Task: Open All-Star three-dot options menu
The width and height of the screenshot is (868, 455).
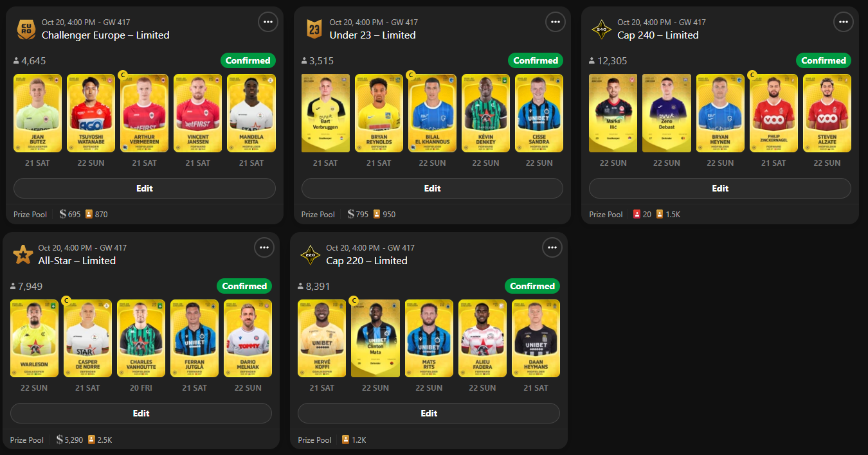Action: pos(264,247)
